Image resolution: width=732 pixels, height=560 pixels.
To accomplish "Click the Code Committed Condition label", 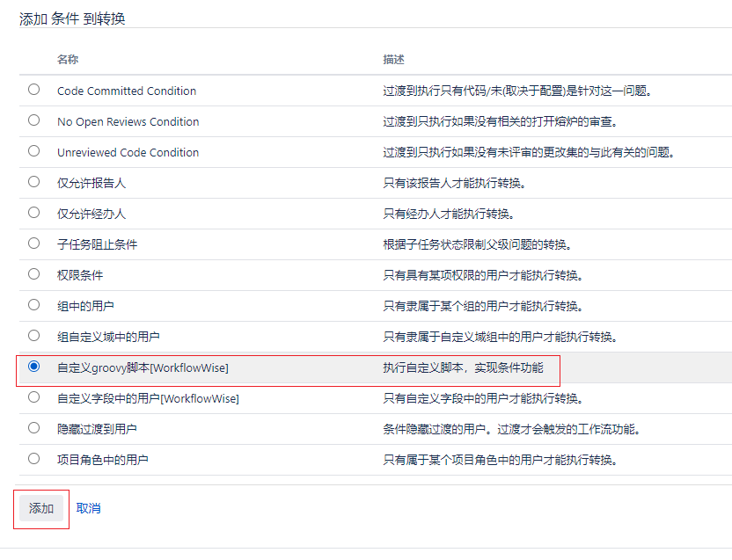I will (127, 91).
